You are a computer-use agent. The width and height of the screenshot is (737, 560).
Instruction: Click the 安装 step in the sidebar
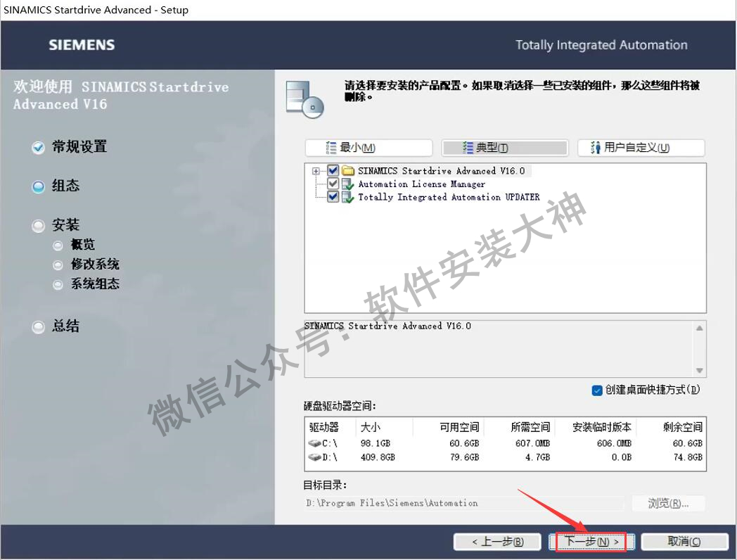(65, 224)
